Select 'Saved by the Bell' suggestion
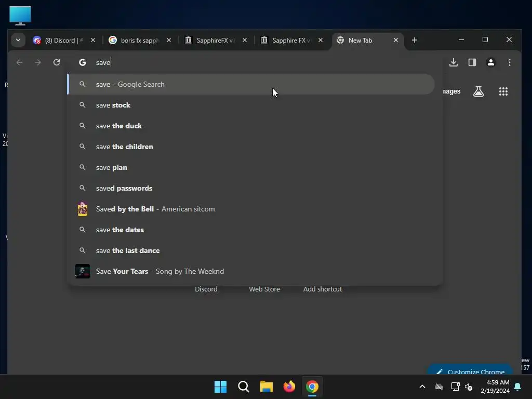532x399 pixels. [251, 209]
